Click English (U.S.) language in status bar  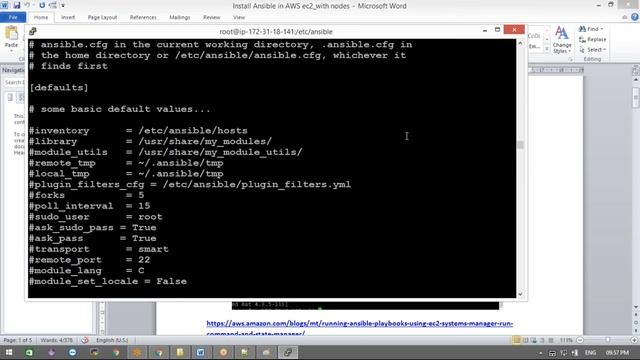tap(112, 340)
